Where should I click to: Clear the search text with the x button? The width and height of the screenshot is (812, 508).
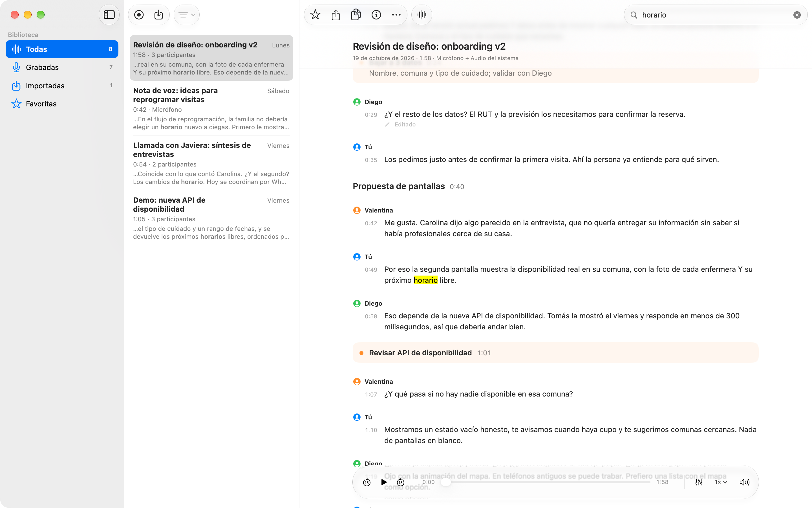[797, 15]
